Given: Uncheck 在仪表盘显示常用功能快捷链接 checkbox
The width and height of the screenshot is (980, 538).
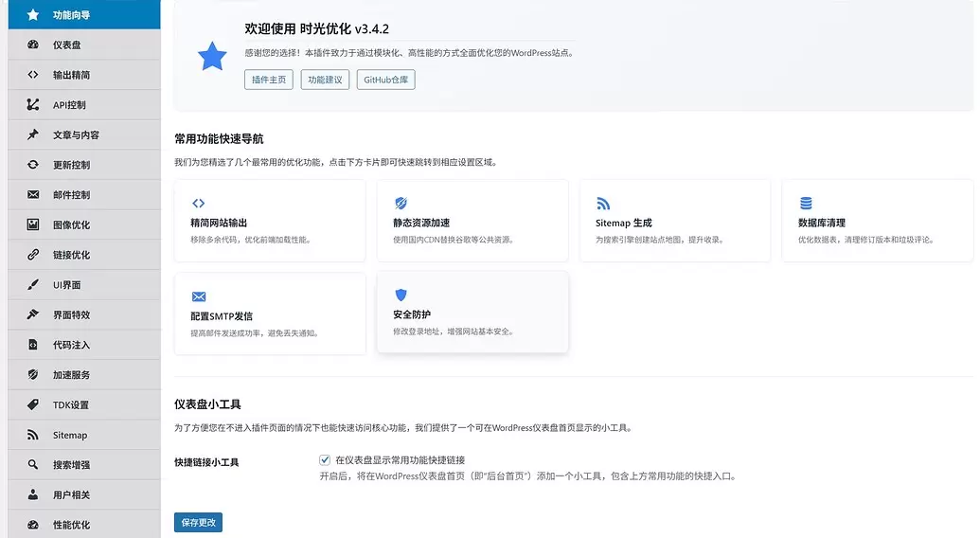Looking at the screenshot, I should coord(325,460).
